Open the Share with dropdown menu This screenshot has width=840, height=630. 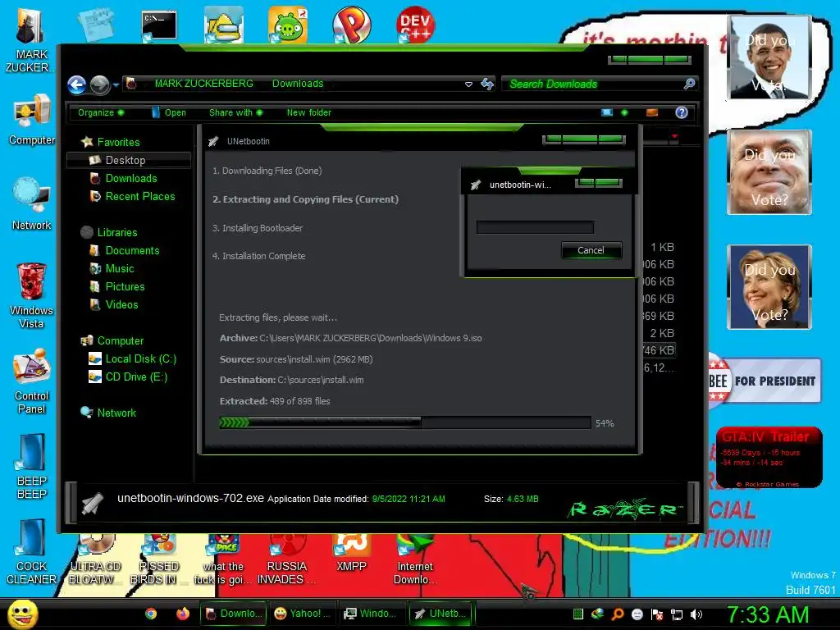[x=235, y=112]
